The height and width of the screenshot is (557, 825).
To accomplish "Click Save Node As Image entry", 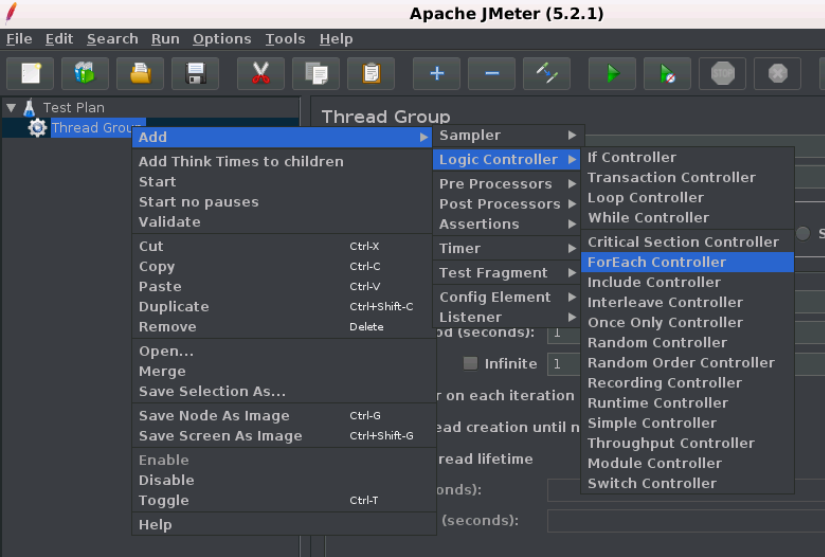I will tap(283, 416).
